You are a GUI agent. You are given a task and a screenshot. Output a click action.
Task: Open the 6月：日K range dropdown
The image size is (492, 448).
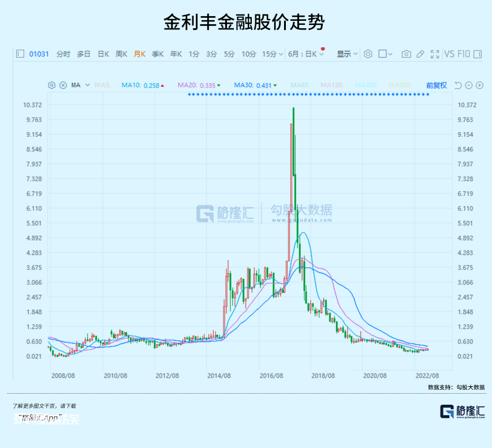[306, 54]
